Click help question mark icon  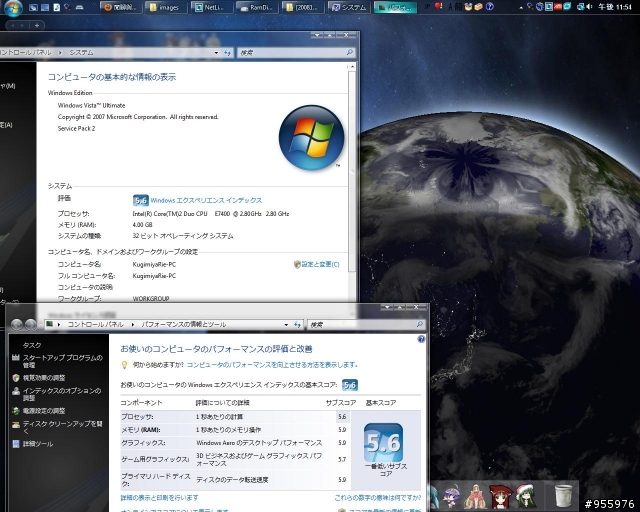point(421,339)
